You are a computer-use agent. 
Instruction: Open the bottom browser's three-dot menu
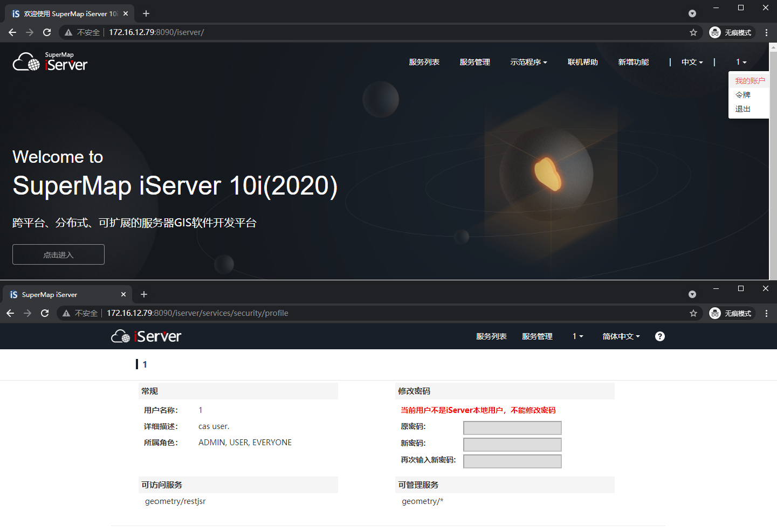coord(766,313)
